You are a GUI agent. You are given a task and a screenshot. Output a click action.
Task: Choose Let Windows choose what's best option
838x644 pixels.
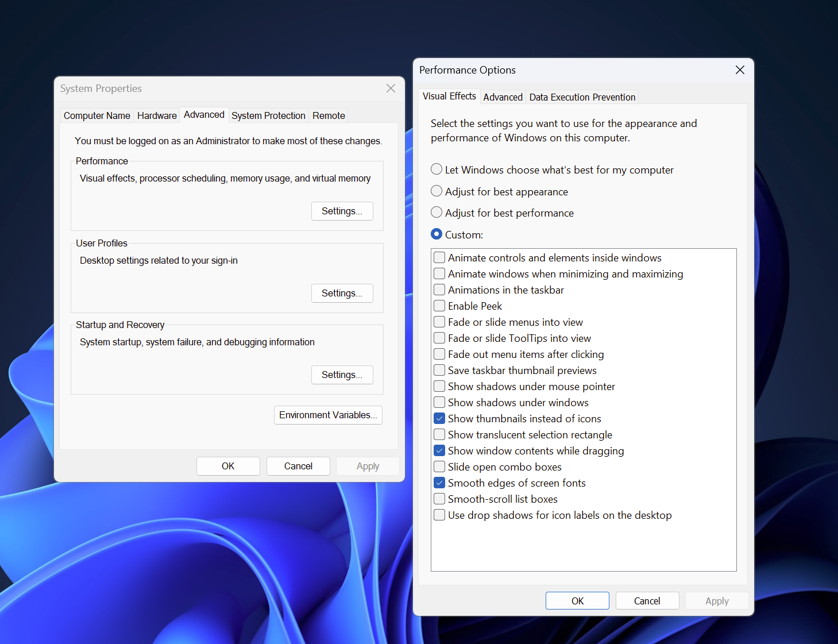tap(437, 169)
